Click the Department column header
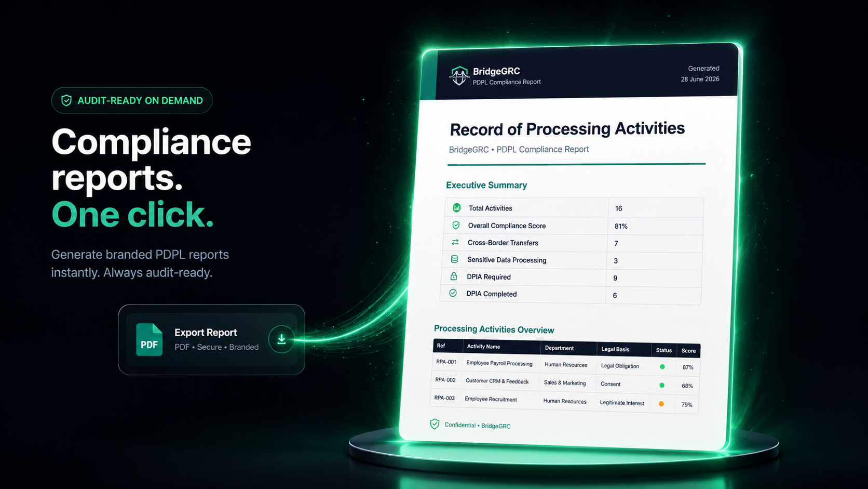Image resolution: width=868 pixels, height=489 pixels. [x=559, y=348]
